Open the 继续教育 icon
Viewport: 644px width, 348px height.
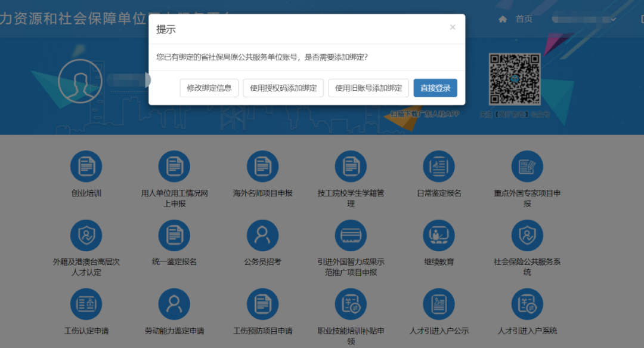439,235
